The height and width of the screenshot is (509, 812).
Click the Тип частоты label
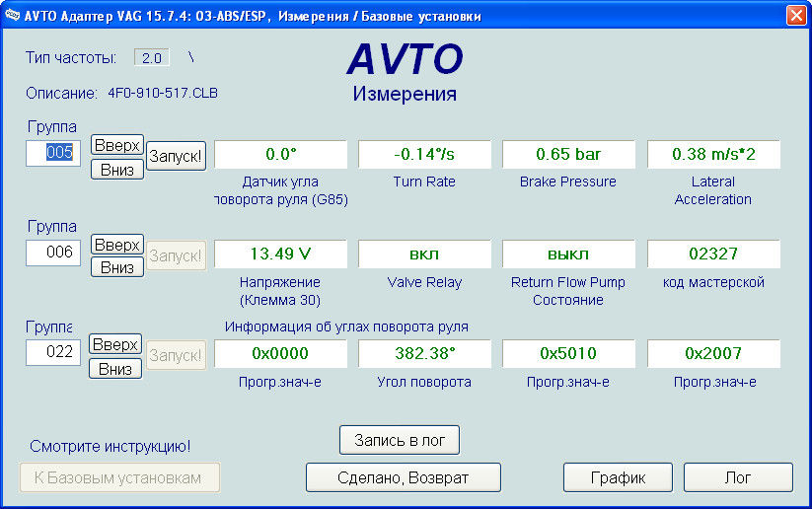[71, 57]
